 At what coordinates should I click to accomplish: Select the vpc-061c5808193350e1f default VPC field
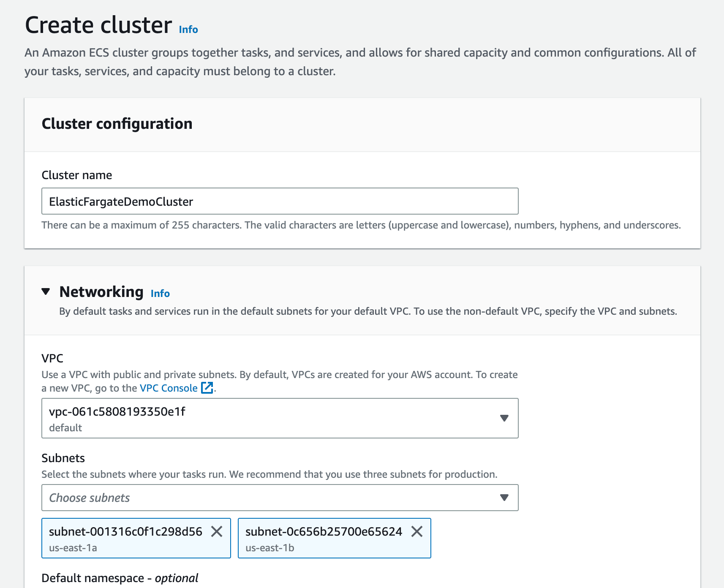click(270, 418)
